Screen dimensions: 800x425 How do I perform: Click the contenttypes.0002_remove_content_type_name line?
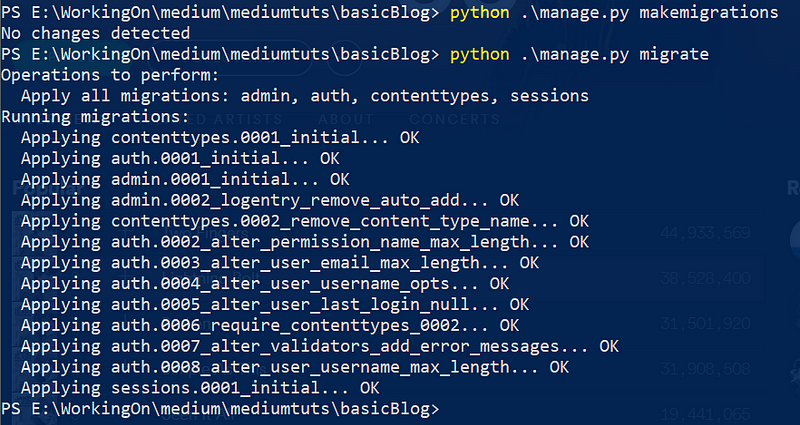[305, 221]
